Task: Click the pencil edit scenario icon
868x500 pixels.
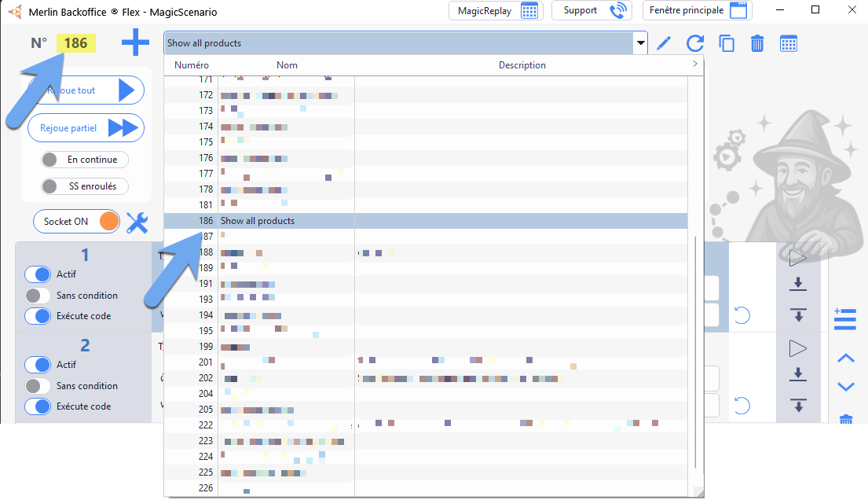Action: coord(664,43)
